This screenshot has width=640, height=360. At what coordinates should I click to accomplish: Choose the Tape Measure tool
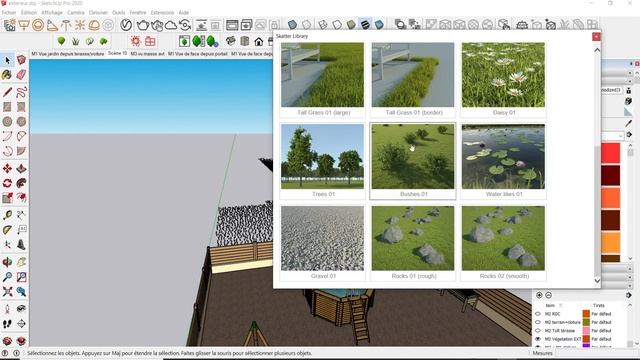click(7, 215)
